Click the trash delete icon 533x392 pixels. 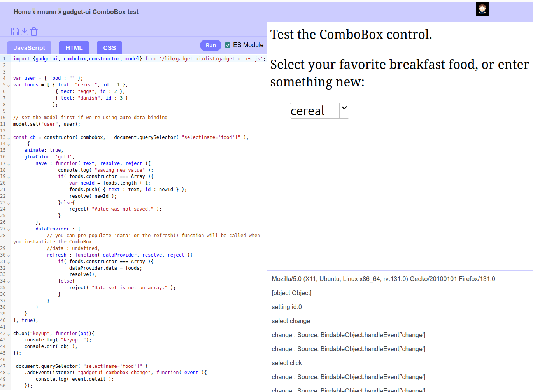coord(34,32)
